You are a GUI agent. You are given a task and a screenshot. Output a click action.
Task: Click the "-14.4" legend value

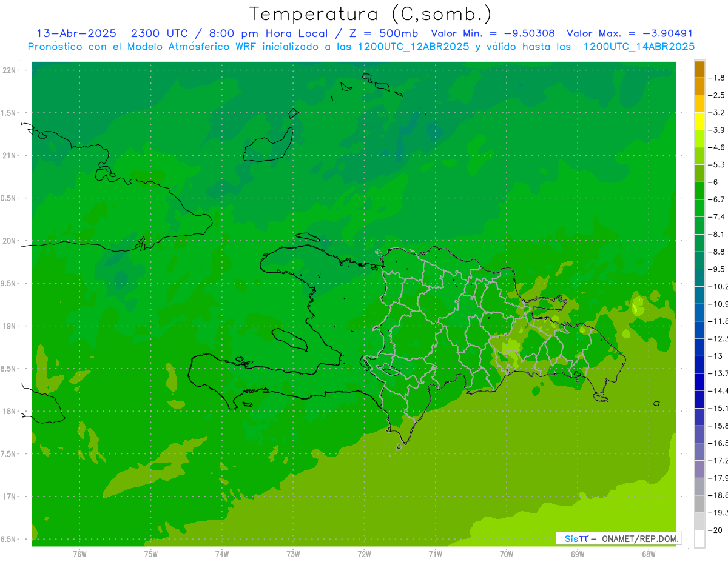coord(718,391)
